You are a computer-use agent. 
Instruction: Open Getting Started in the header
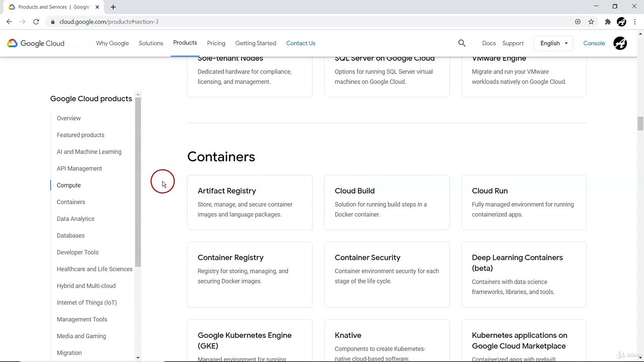coord(256,43)
